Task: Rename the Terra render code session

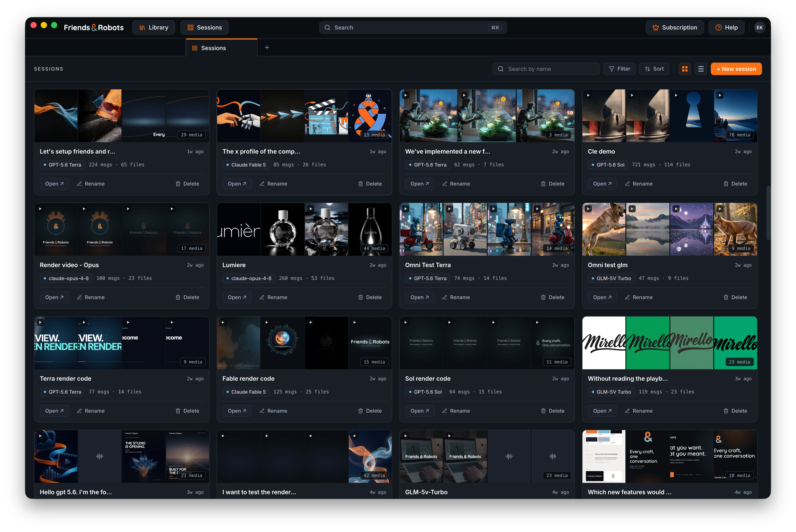Action: 91,411
